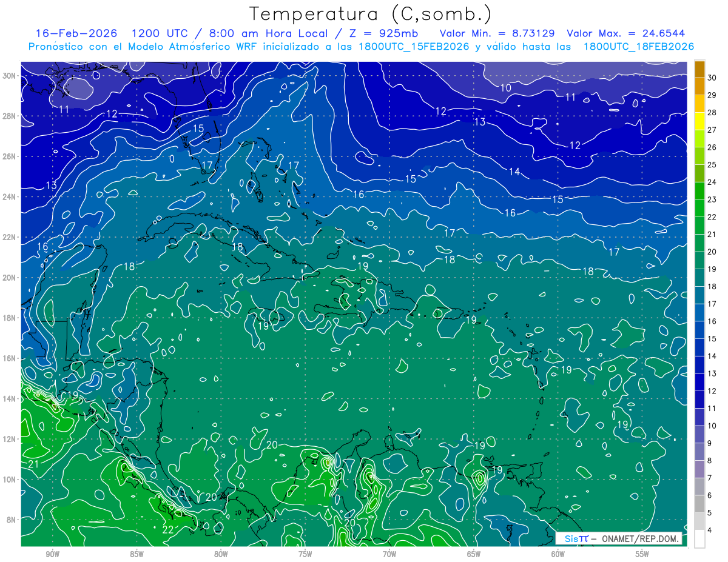The width and height of the screenshot is (728, 562).
Task: Click the "22" contour label near Costa Rica
Action: 168,529
